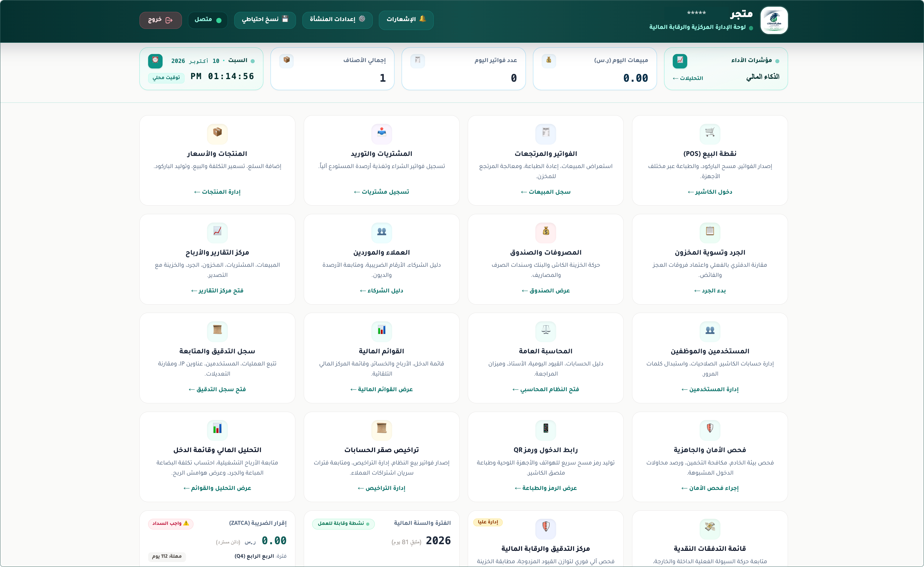The width and height of the screenshot is (924, 567).
Task: Click bar chart icon of التحليل المالي وقائمة الدخل
Action: (217, 430)
